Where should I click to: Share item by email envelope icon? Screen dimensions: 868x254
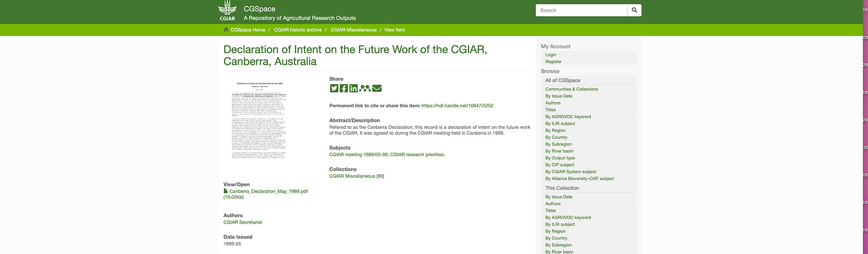pyautogui.click(x=377, y=88)
